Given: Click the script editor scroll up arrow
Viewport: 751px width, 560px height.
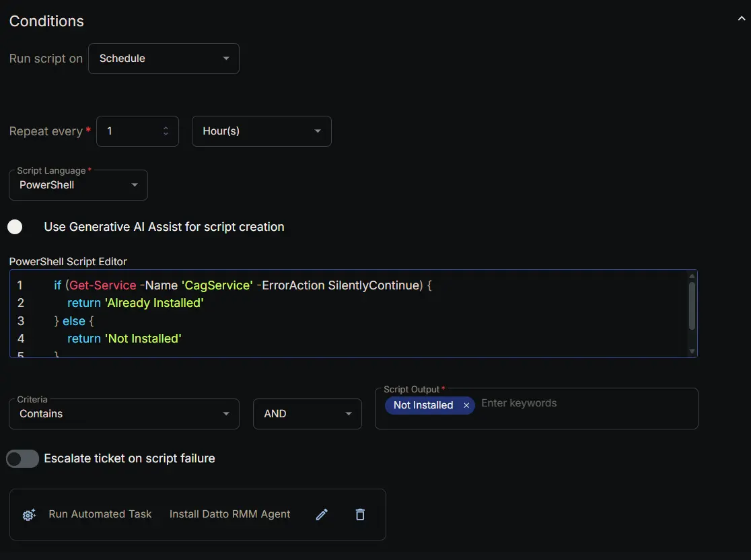Looking at the screenshot, I should (x=692, y=276).
